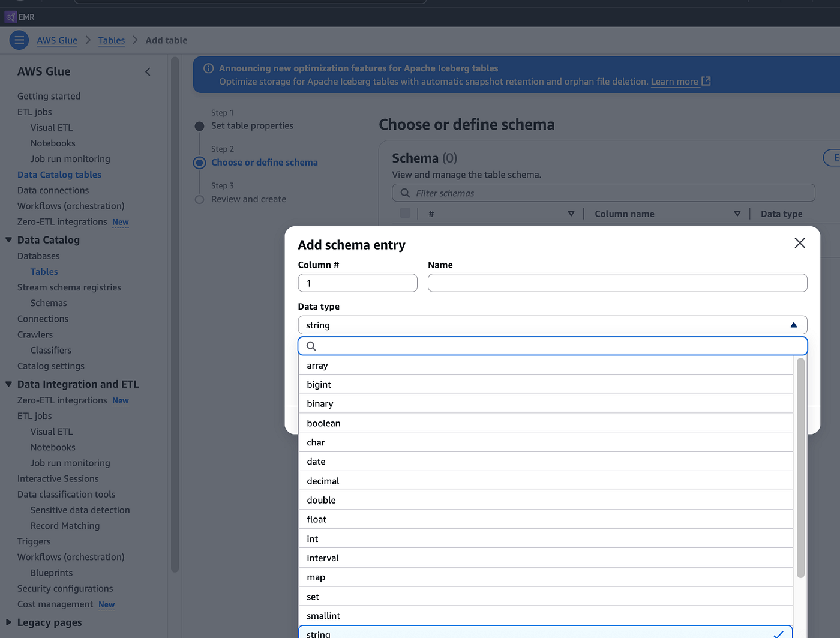Screen dimensions: 840x638
Task: Choose char data type option
Action: coord(546,442)
